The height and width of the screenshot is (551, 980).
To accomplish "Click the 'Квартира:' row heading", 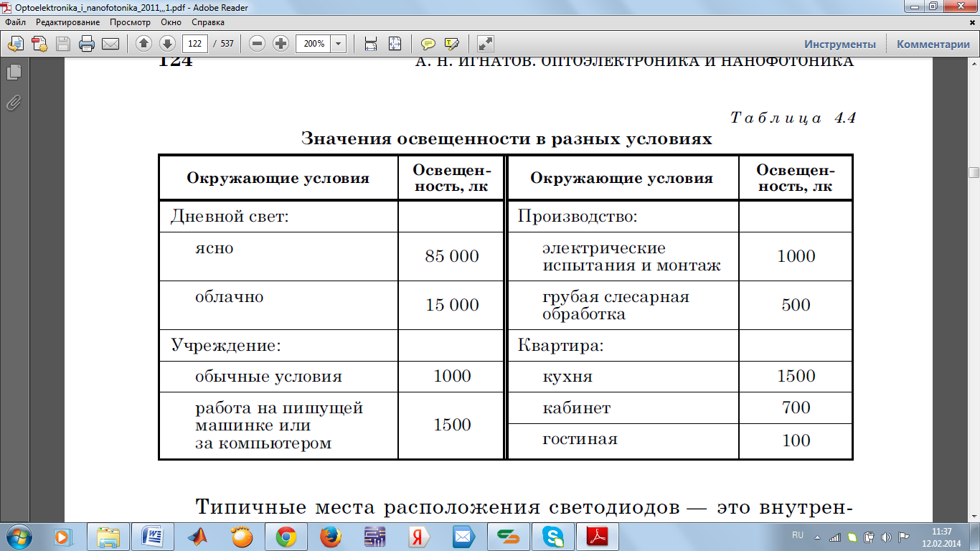I will pos(561,345).
